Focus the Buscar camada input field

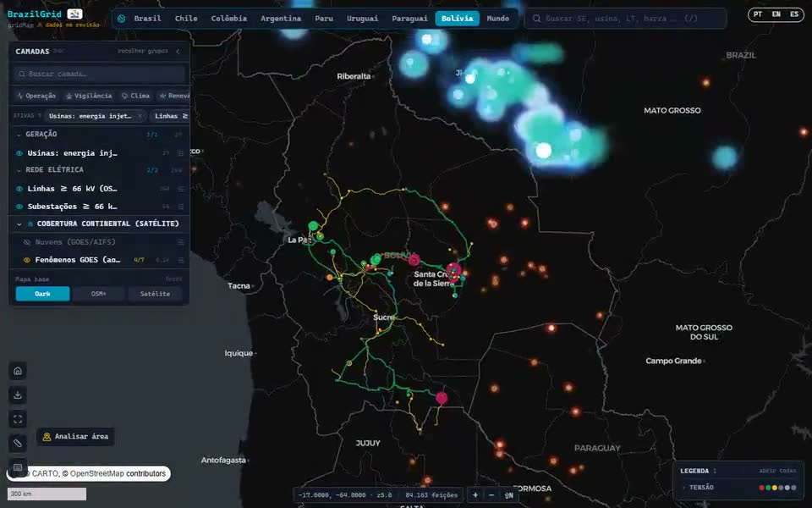pyautogui.click(x=99, y=75)
